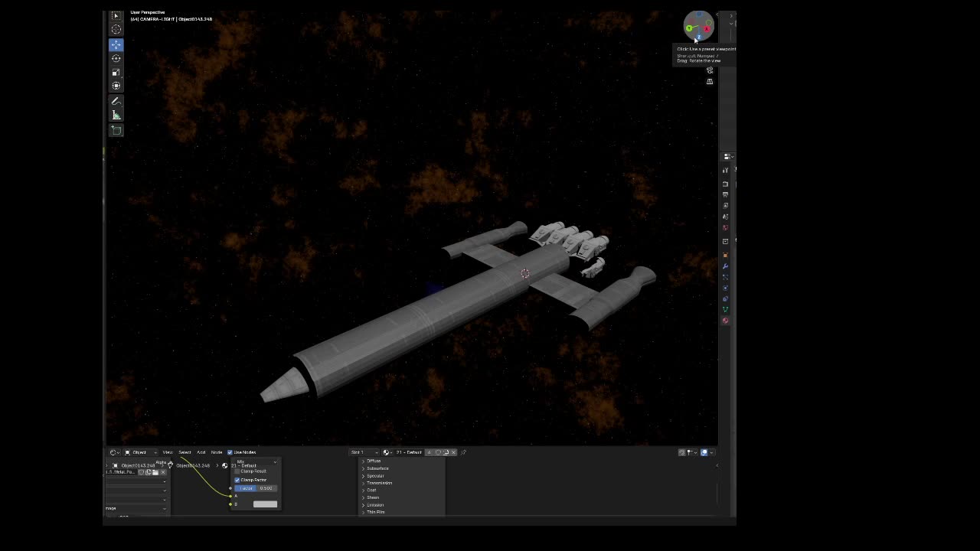Open the Object properties tab (orange square)
Image resolution: width=980 pixels, height=551 pixels.
click(x=725, y=255)
